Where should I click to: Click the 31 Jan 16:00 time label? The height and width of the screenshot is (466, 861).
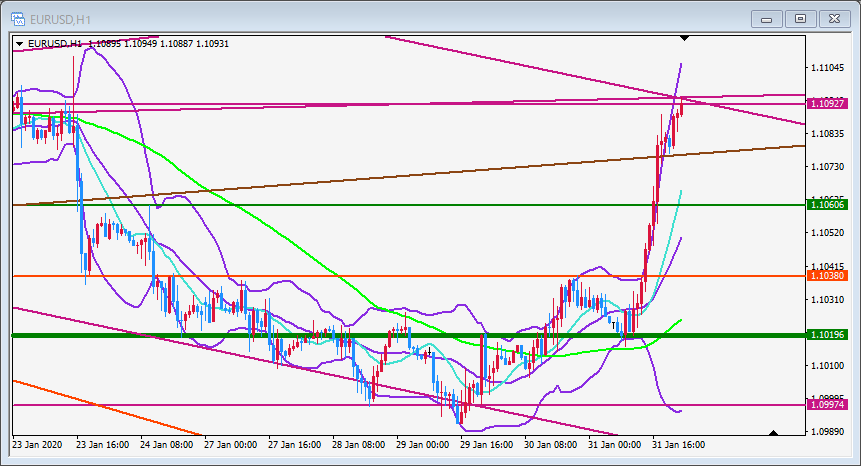tap(679, 445)
